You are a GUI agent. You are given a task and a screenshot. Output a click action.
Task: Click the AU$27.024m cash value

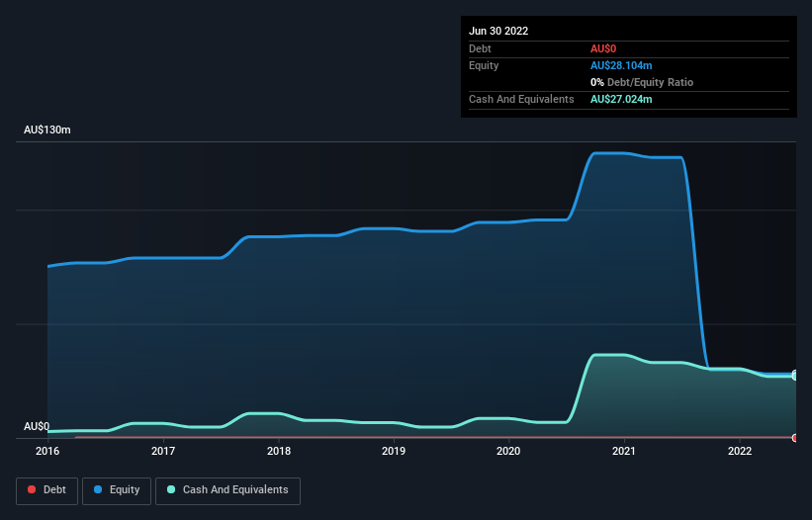click(x=621, y=99)
